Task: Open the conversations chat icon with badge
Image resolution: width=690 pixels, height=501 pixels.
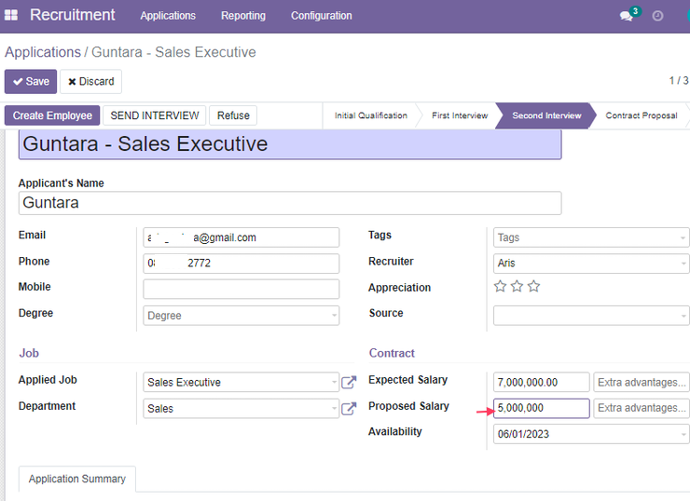Action: click(627, 16)
